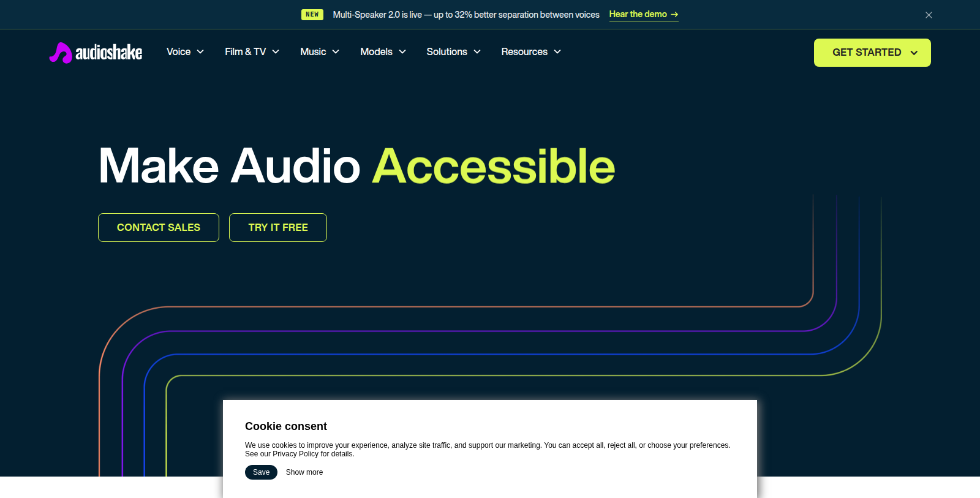Expand the Solutions menu chevron
This screenshot has width=980, height=498.
(x=477, y=52)
